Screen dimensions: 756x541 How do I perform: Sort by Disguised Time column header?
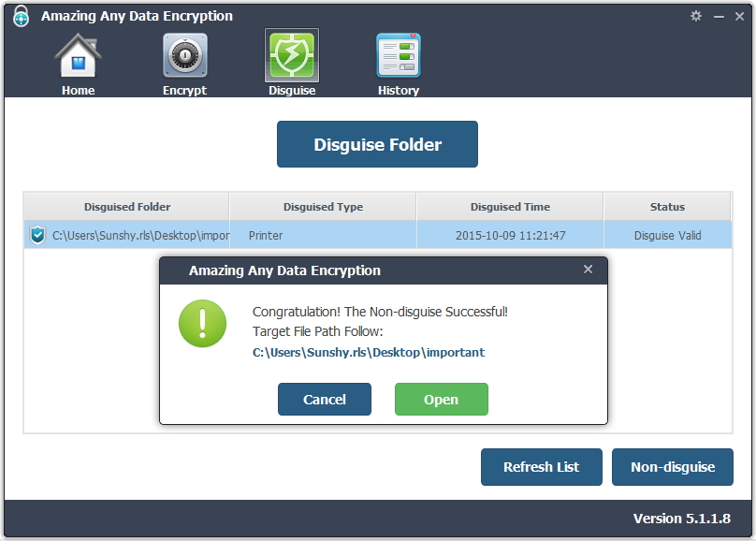pos(510,207)
